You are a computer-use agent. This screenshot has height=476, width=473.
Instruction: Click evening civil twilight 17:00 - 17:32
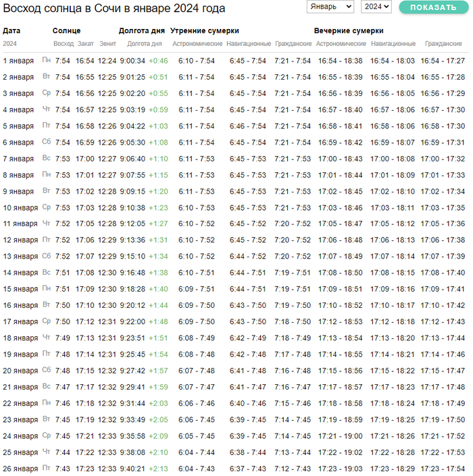coord(443,159)
